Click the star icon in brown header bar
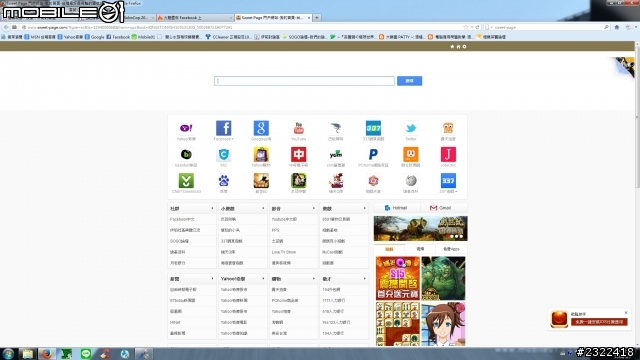The height and width of the screenshot is (360, 640). pyautogui.click(x=452, y=47)
